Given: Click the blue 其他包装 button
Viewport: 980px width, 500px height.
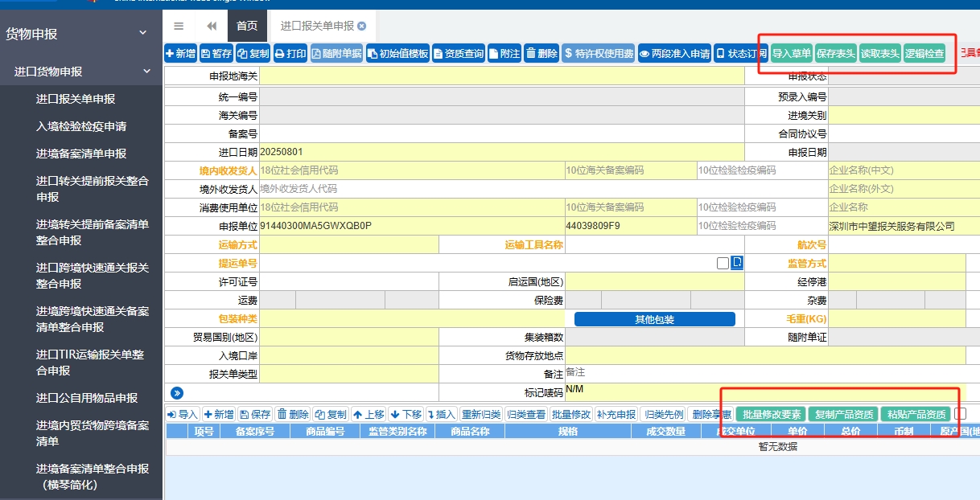Looking at the screenshot, I should [654, 319].
